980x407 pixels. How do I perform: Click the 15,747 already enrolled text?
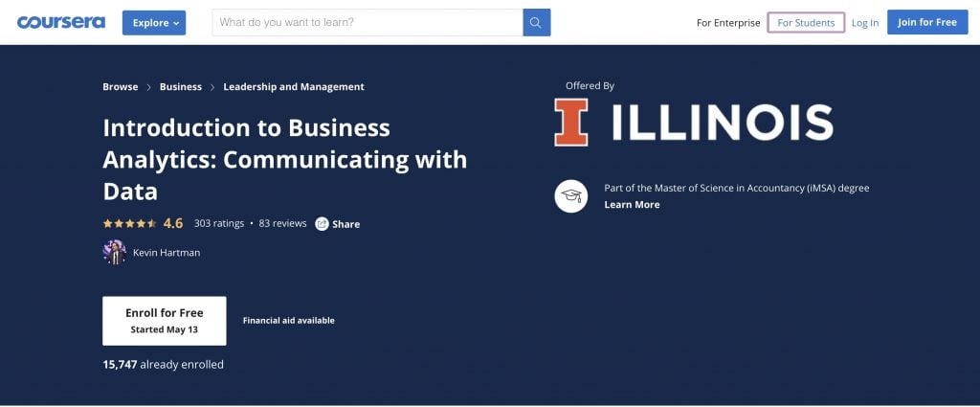tap(163, 365)
